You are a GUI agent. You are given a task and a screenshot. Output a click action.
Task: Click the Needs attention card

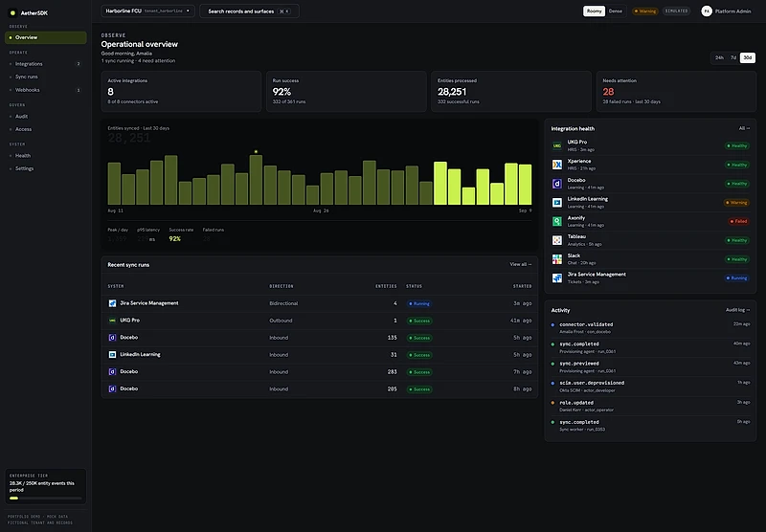click(x=676, y=91)
